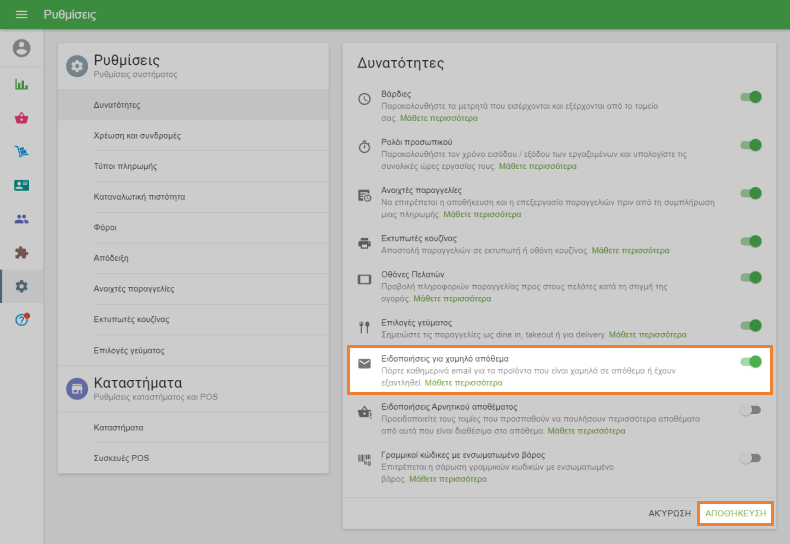
Task: Open the employee ID card icon
Action: 21,185
